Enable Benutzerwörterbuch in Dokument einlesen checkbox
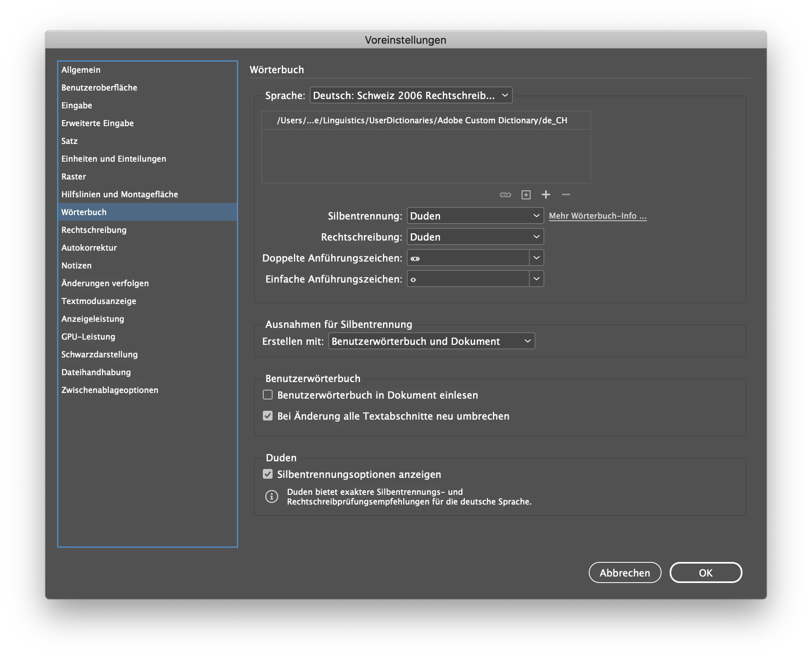The width and height of the screenshot is (812, 659). tap(268, 395)
